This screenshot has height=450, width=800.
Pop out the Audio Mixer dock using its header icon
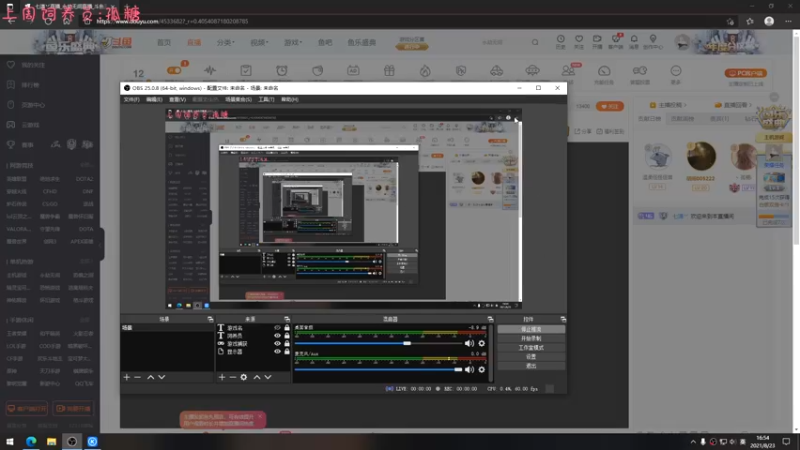point(490,319)
